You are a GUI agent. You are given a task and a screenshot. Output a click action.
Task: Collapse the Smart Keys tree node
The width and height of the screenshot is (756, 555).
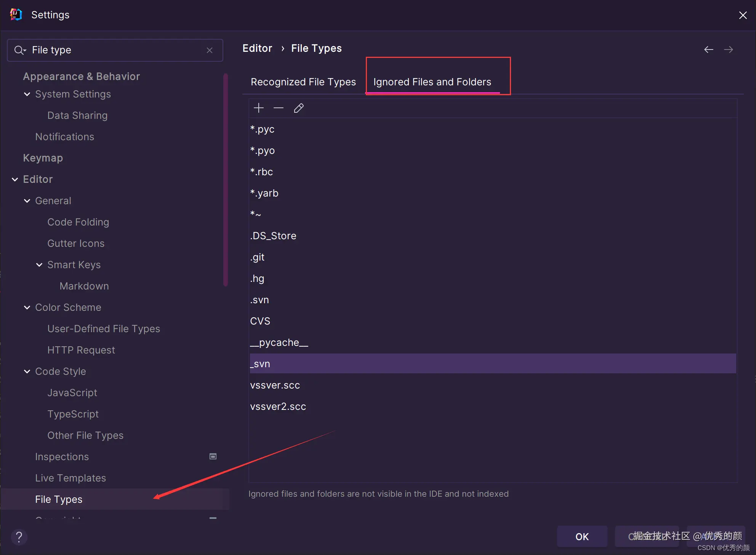[x=39, y=265]
